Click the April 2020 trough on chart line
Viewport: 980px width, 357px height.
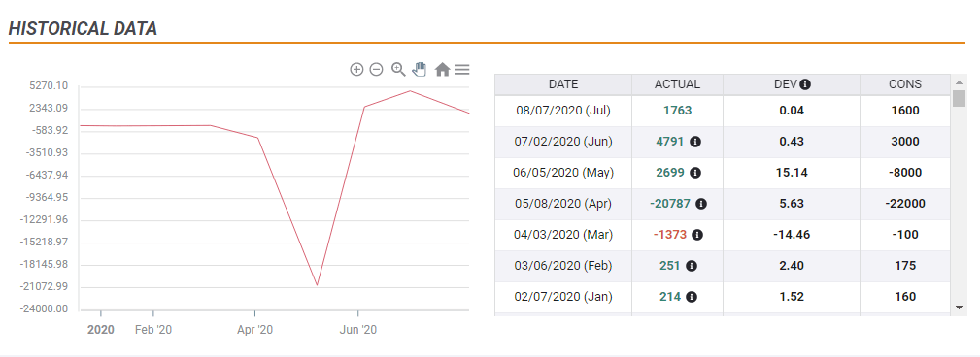(318, 285)
